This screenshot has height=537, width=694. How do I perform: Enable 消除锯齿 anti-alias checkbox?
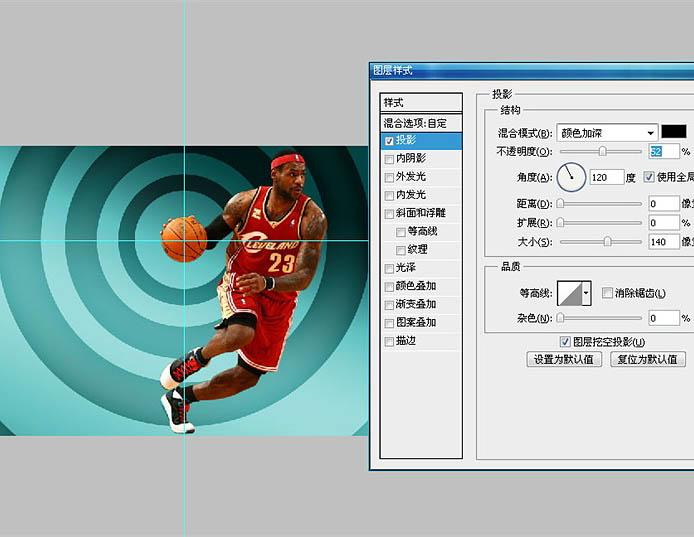point(607,293)
